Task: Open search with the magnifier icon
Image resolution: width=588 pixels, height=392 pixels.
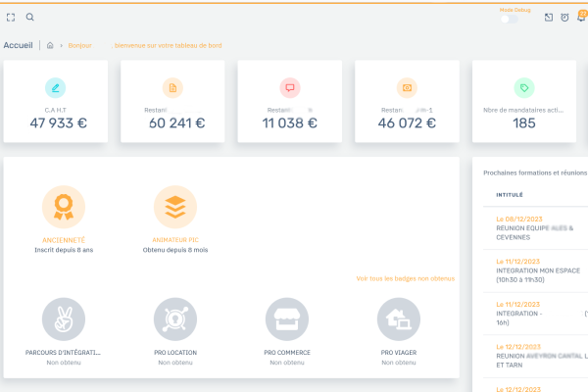Action: [30, 17]
